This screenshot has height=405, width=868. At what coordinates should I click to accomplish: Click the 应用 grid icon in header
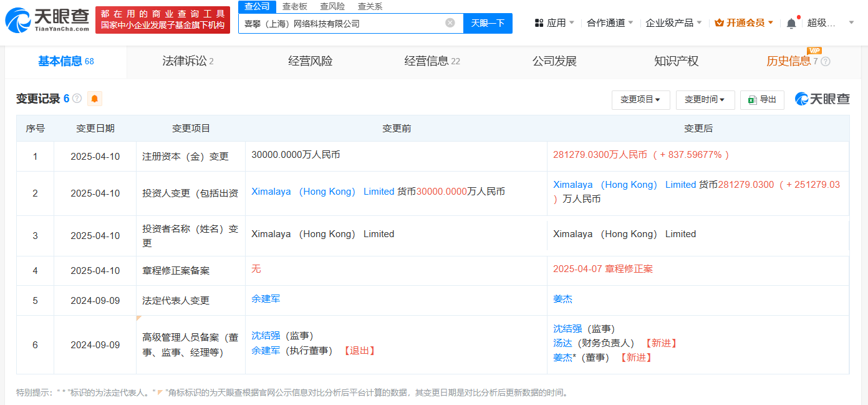(539, 23)
